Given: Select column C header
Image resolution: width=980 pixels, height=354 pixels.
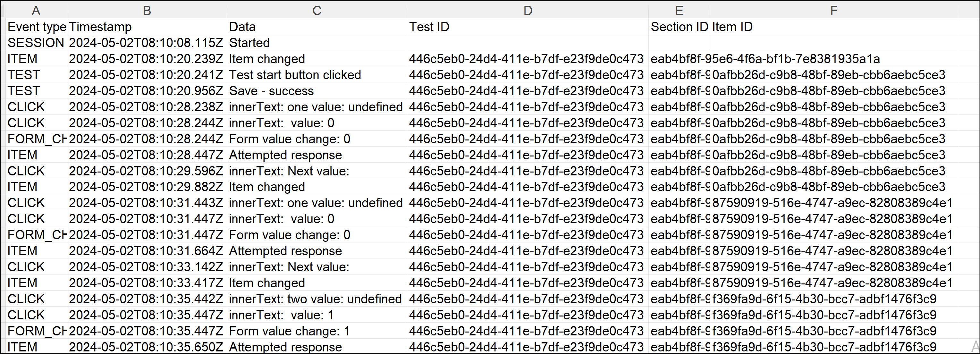Looking at the screenshot, I should click(x=317, y=10).
